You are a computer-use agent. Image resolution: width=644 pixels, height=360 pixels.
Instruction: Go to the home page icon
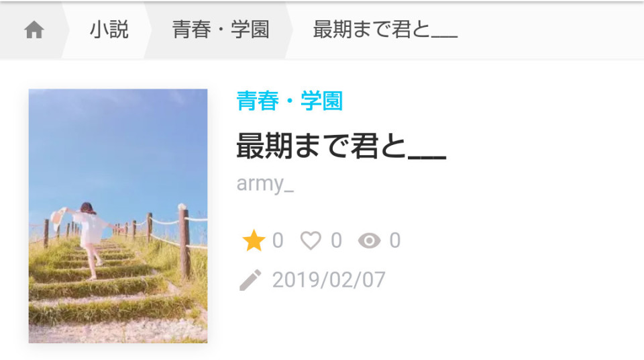(x=34, y=30)
